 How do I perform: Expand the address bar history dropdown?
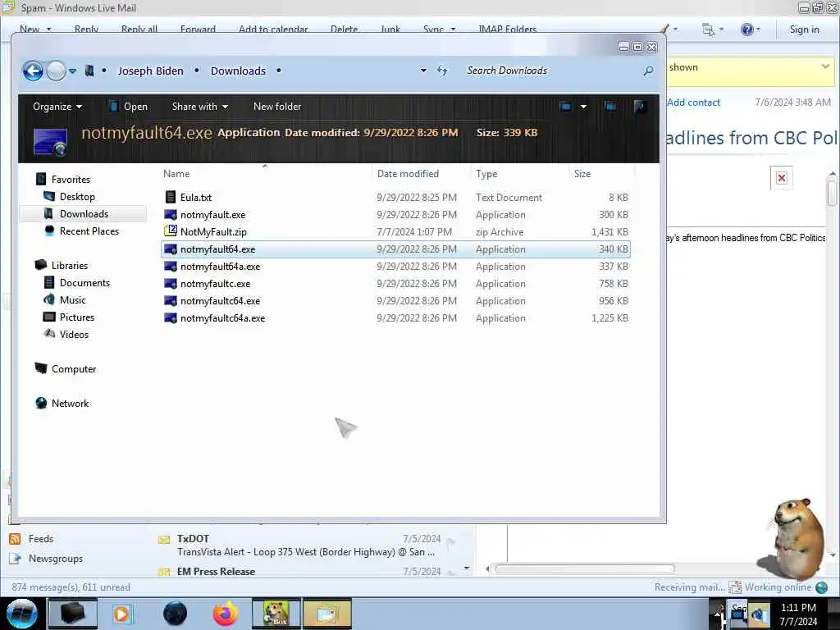423,71
